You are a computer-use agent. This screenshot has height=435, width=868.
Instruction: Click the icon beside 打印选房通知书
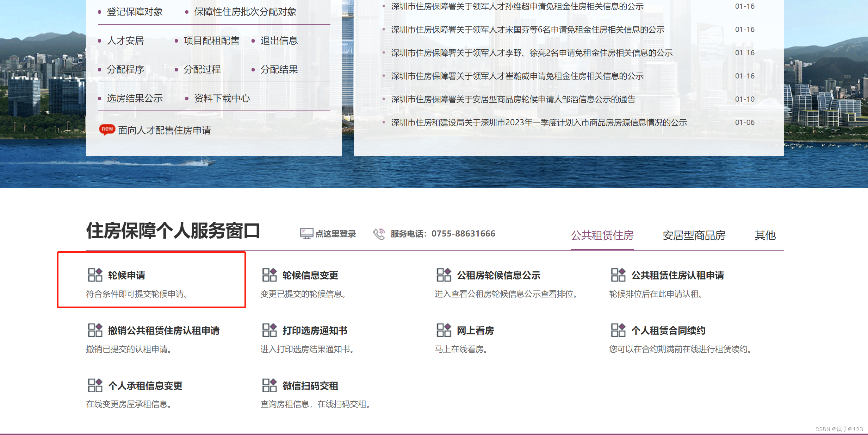tap(269, 330)
